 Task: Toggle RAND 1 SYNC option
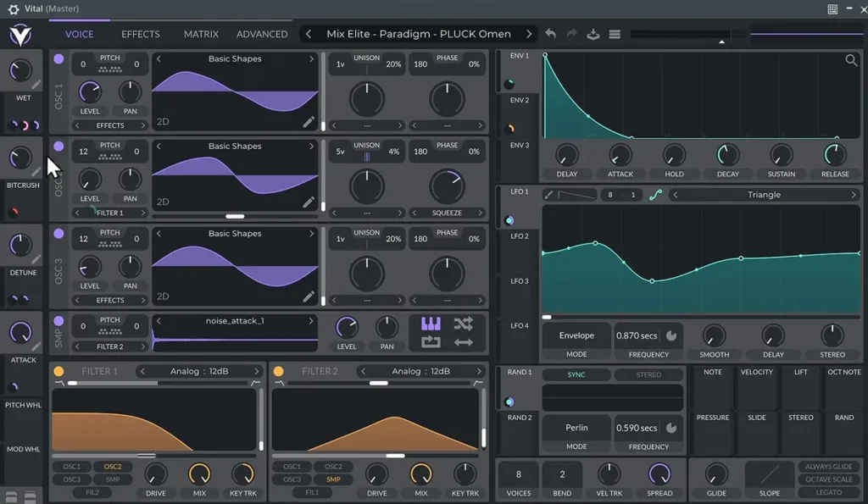click(x=576, y=374)
